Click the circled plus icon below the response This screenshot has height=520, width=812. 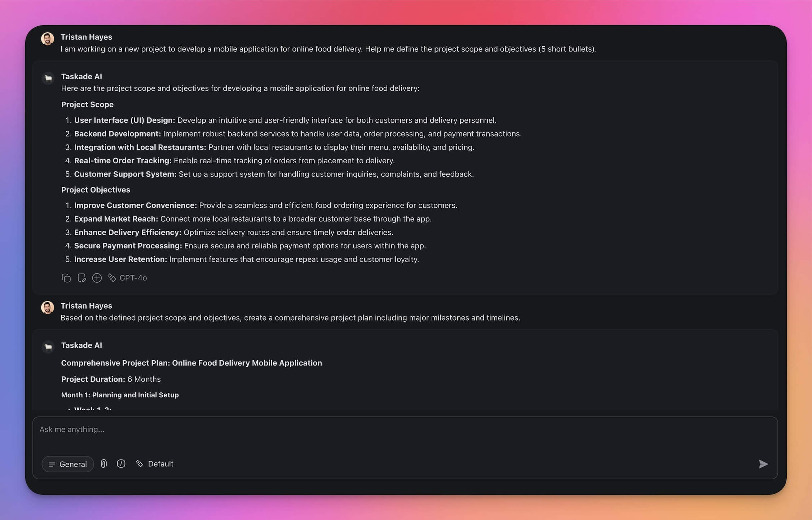(97, 278)
